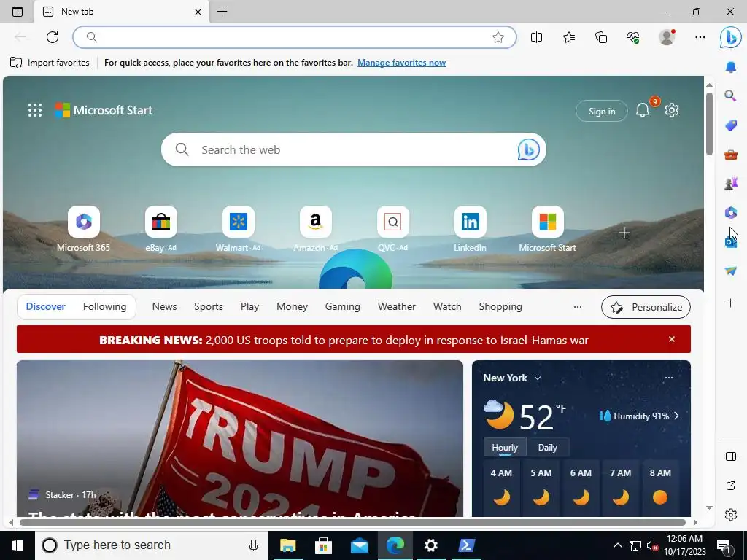Open the Gaming feed tab
This screenshot has width=747, height=560.
[x=343, y=307]
